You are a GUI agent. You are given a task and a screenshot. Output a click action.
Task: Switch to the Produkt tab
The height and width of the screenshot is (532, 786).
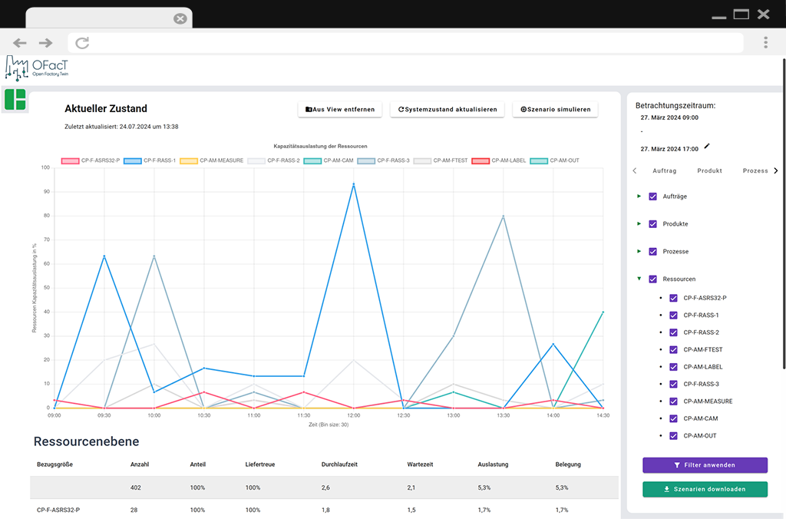coord(709,171)
